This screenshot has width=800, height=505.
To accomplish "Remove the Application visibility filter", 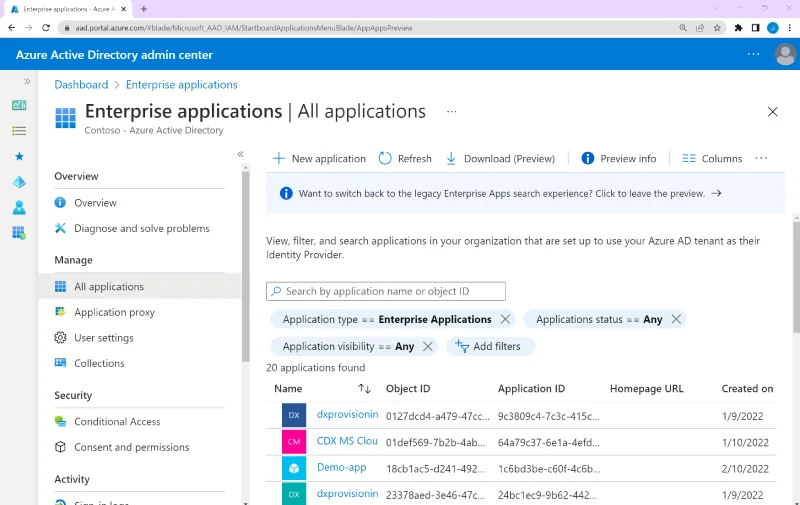I will 428,346.
